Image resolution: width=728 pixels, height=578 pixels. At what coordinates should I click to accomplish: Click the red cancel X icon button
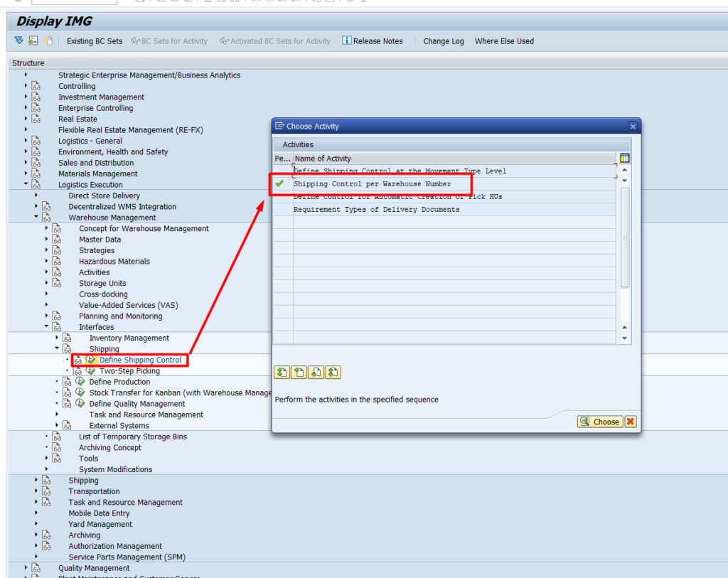[x=631, y=422]
